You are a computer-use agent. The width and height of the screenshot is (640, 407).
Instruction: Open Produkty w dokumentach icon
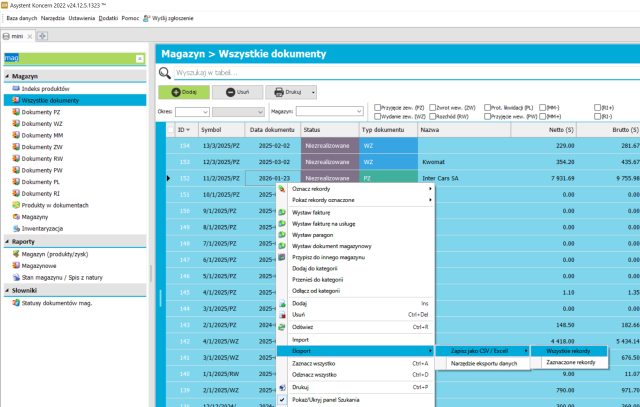coord(16,205)
